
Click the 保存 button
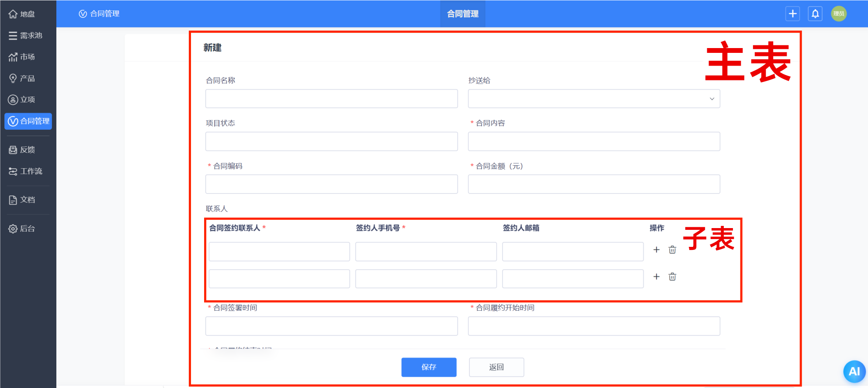(x=429, y=367)
